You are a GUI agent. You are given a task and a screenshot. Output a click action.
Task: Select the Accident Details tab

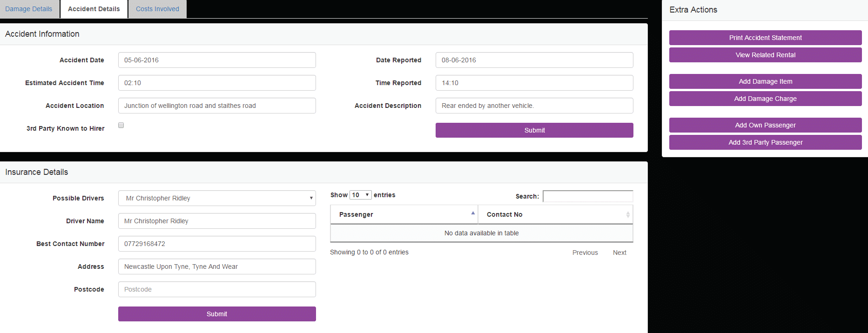click(x=94, y=9)
